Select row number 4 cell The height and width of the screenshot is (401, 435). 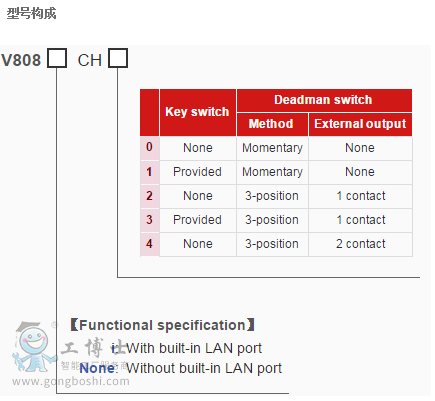[149, 244]
